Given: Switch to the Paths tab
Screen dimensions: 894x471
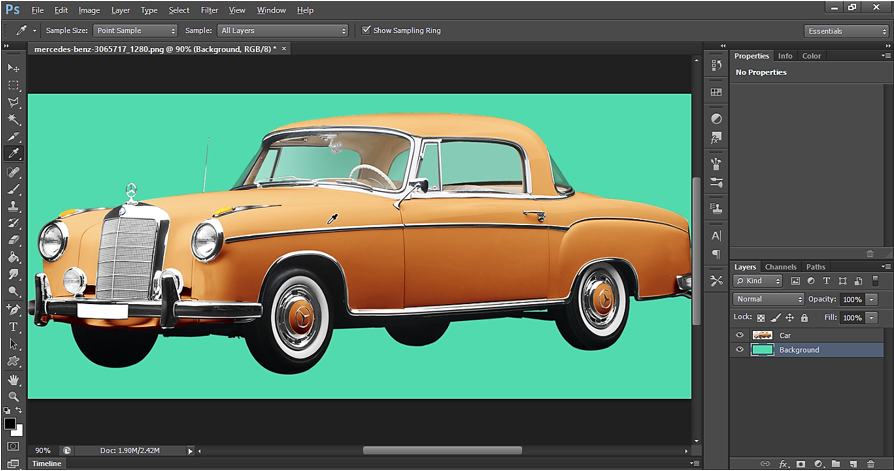Looking at the screenshot, I should [815, 267].
